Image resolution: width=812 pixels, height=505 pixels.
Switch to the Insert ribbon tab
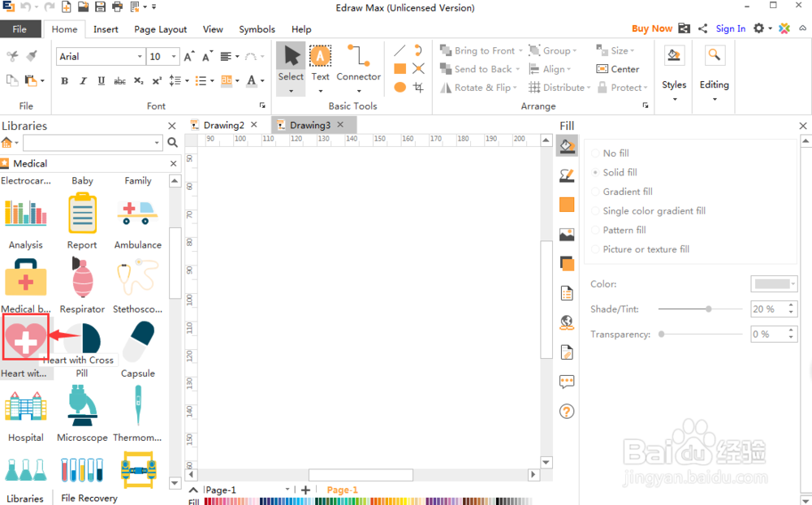[x=106, y=29]
